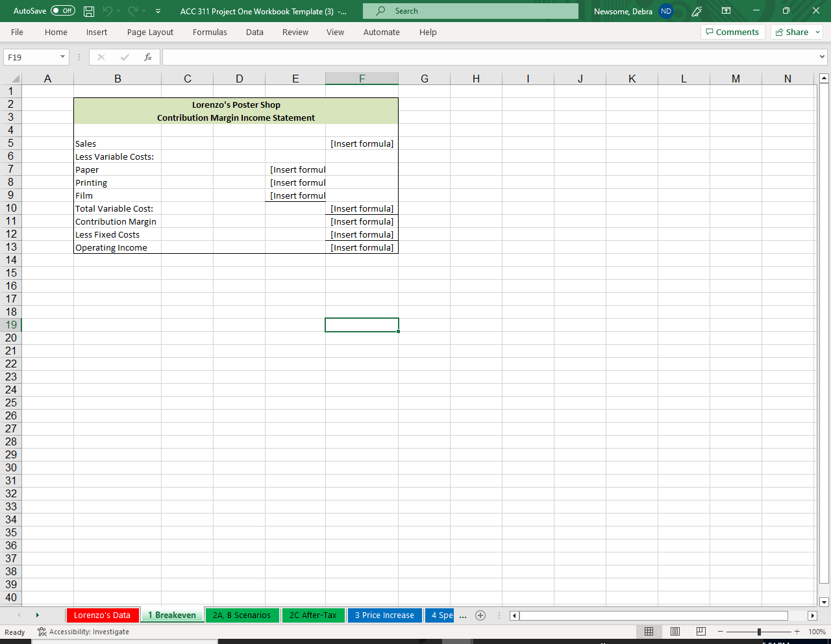The width and height of the screenshot is (831, 644).
Task: Open the Page Layout tab
Action: pos(150,32)
